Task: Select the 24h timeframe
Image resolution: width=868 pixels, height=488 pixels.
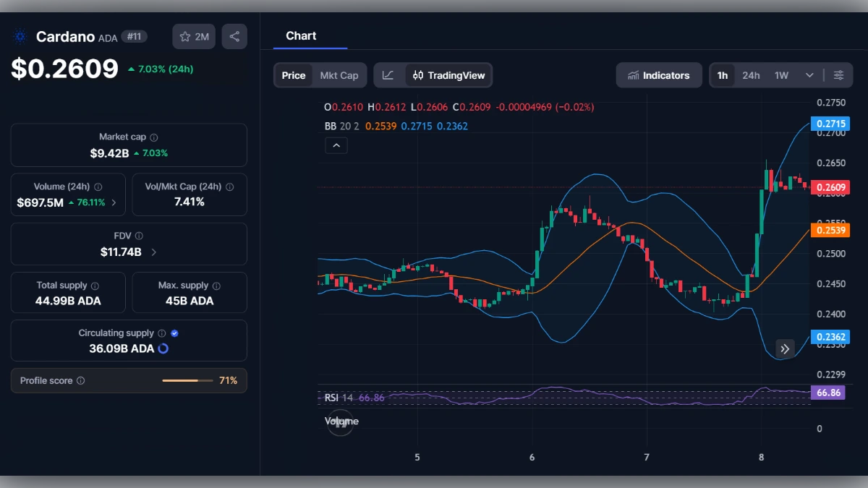Action: pyautogui.click(x=751, y=74)
